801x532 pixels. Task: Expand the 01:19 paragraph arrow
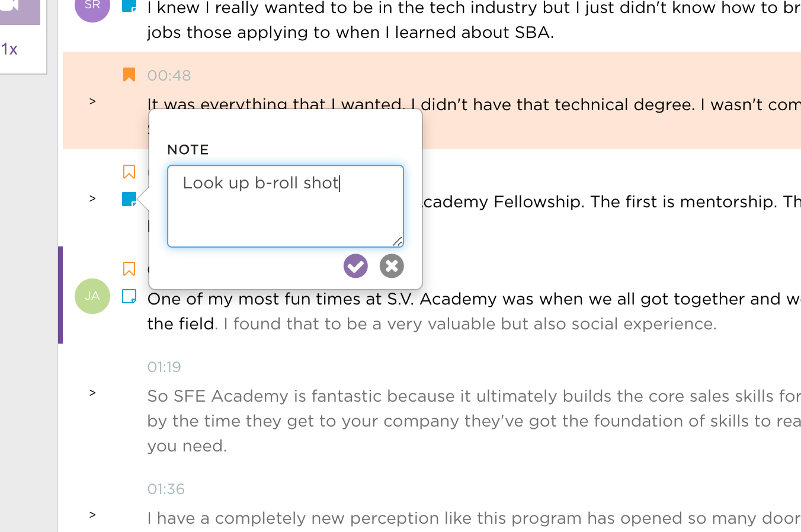(92, 393)
